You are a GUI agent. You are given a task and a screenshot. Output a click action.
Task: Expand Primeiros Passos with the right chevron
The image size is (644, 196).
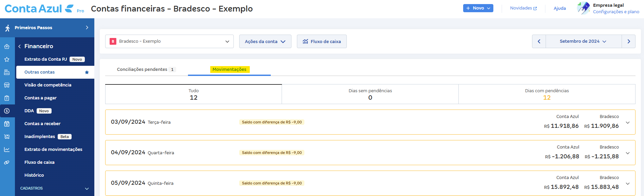point(87,27)
